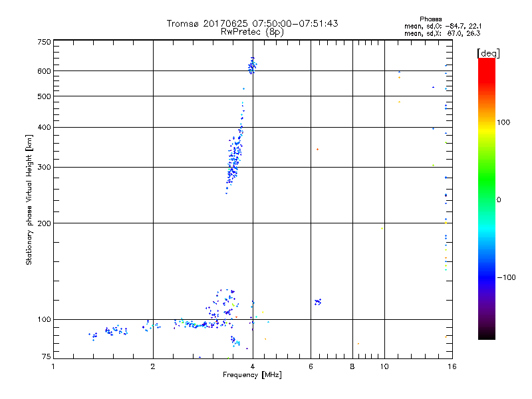Image resolution: width=532 pixels, height=399 pixels.
Task: Click the 'mean, sd,O: -84.7, 22.1' line
Action: point(443,27)
